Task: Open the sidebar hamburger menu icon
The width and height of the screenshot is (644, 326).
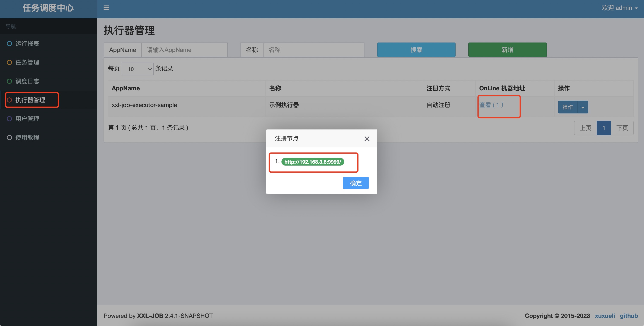Action: tap(106, 7)
